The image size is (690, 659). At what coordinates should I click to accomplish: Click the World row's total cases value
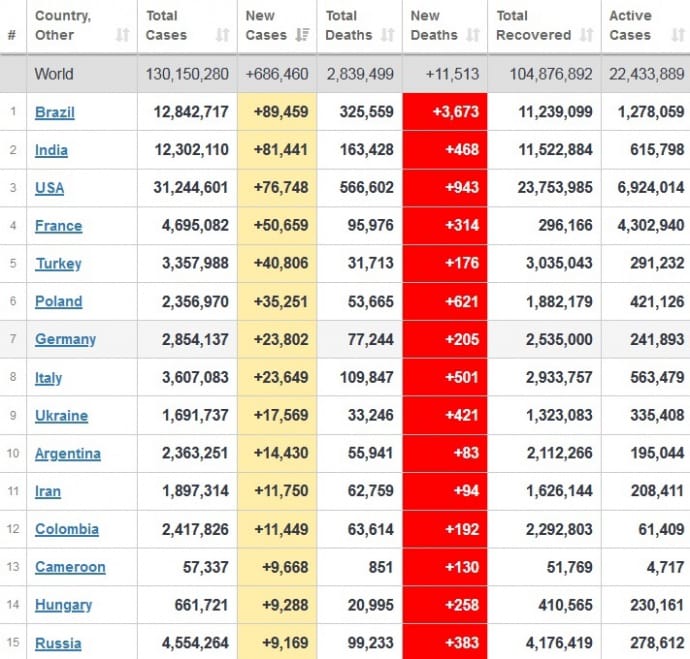tap(187, 74)
